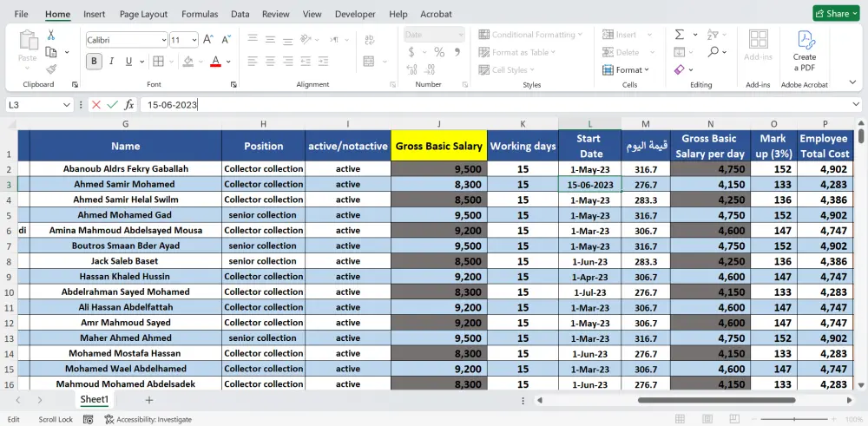Open the font color dropdown arrow
868x426 pixels.
point(228,62)
